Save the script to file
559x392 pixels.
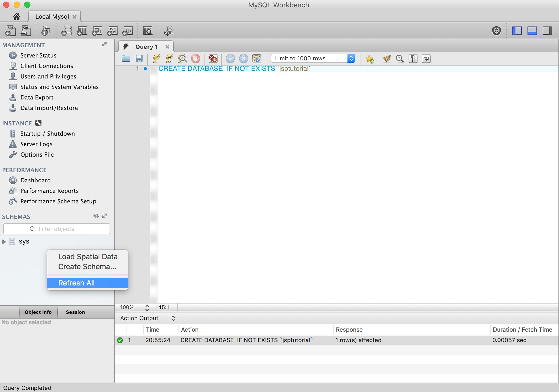(139, 58)
